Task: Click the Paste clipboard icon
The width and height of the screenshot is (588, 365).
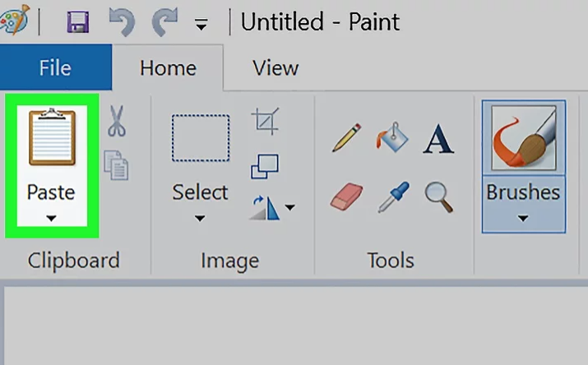Action: (51, 138)
